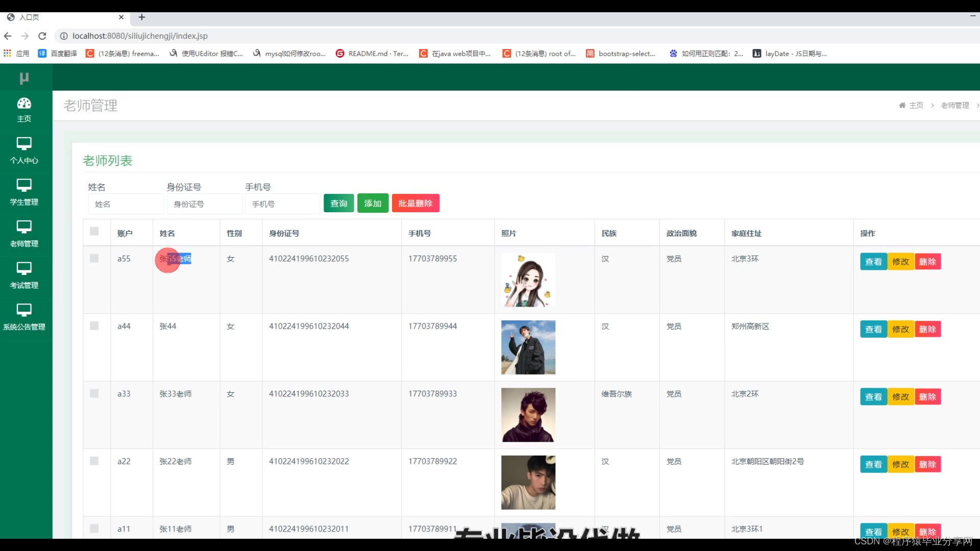Click 修改 for teacher a55
The width and height of the screenshot is (980, 551).
coord(900,262)
